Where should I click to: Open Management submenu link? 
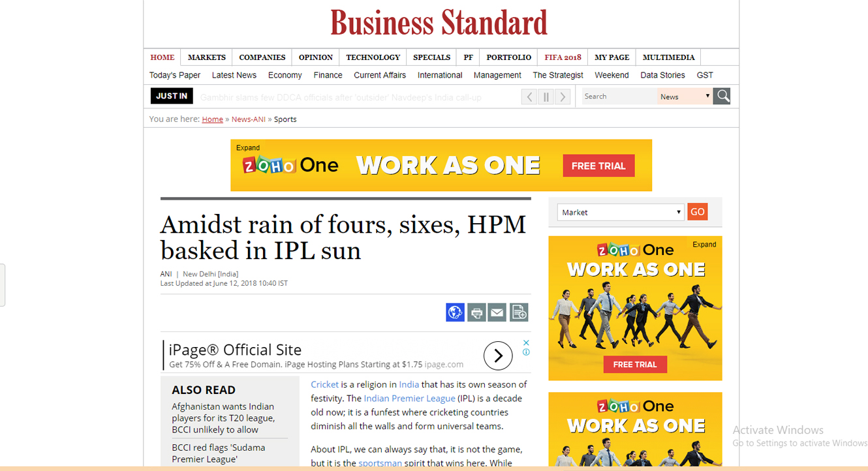497,75
